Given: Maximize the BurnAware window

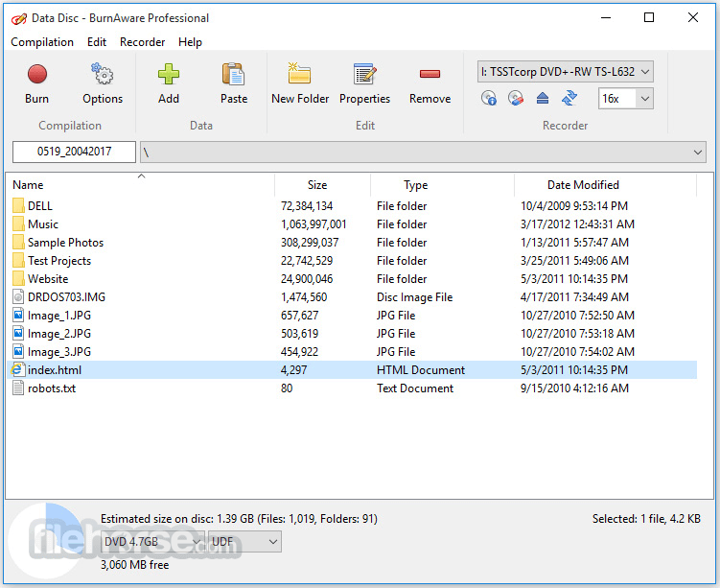Looking at the screenshot, I should [x=649, y=18].
